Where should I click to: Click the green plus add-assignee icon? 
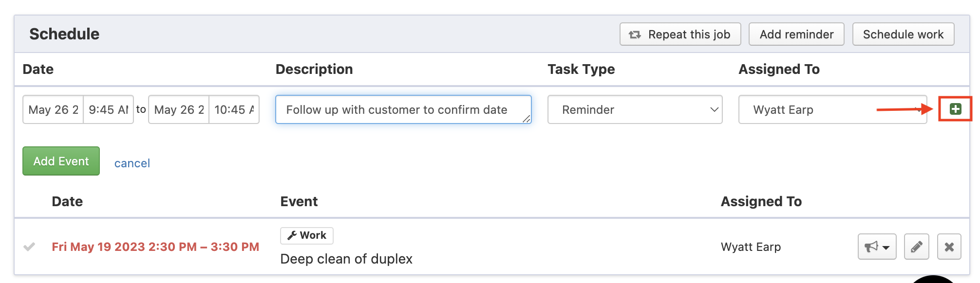[955, 109]
